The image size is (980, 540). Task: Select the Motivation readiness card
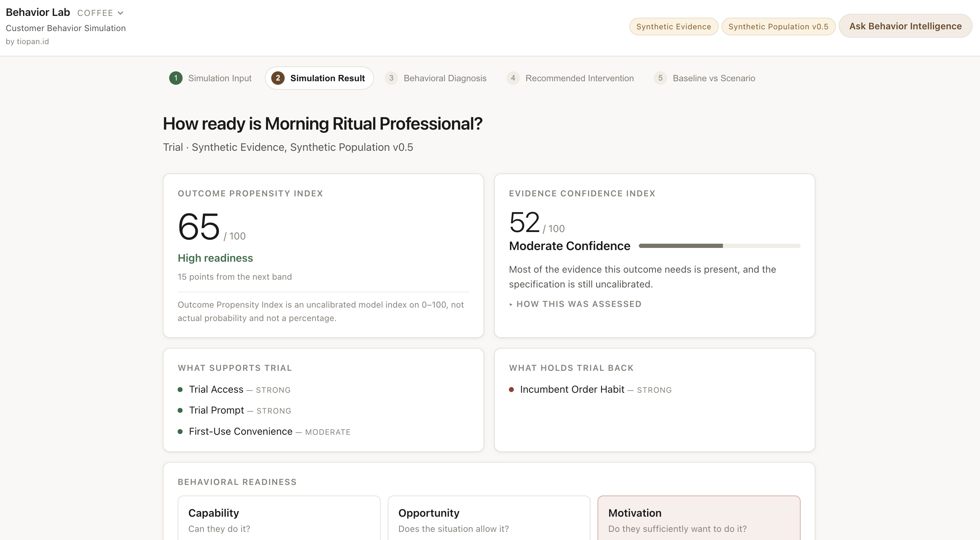click(699, 517)
